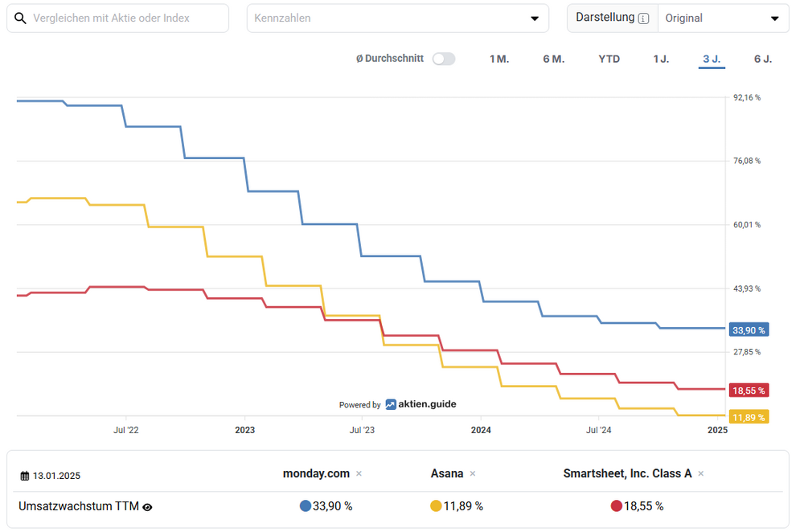The height and width of the screenshot is (532, 804).
Task: Select the 6 J. time range
Action: 763,59
